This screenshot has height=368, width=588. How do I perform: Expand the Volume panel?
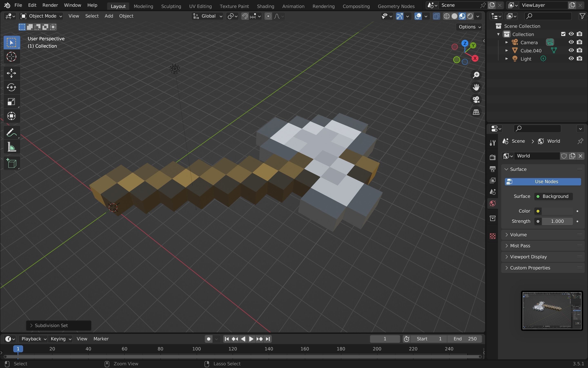coord(542,235)
